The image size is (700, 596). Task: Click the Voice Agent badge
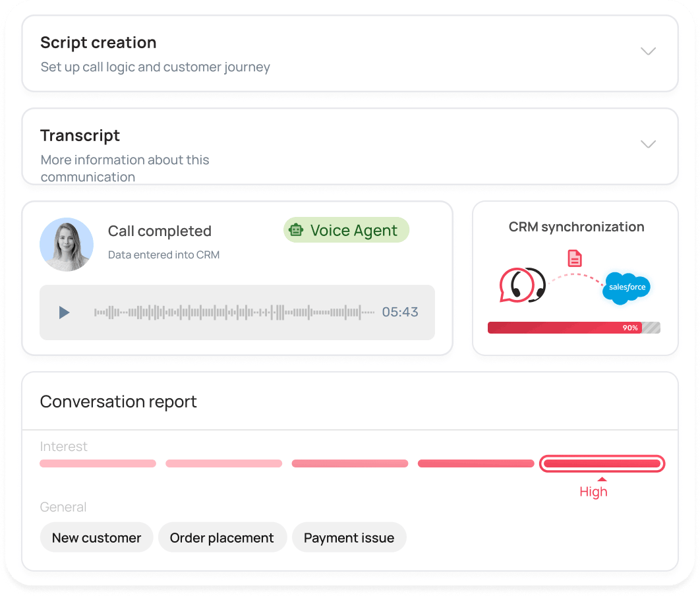click(x=346, y=230)
